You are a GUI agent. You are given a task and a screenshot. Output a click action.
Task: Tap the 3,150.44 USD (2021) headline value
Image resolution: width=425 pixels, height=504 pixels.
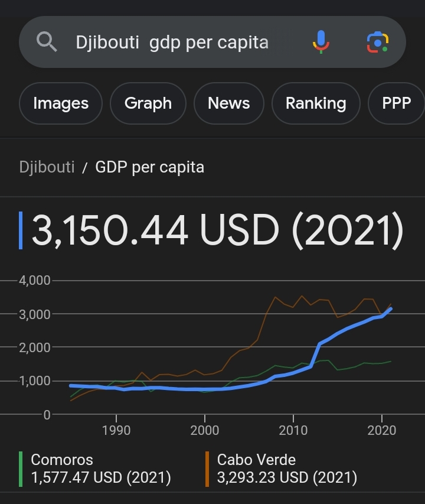tap(217, 230)
